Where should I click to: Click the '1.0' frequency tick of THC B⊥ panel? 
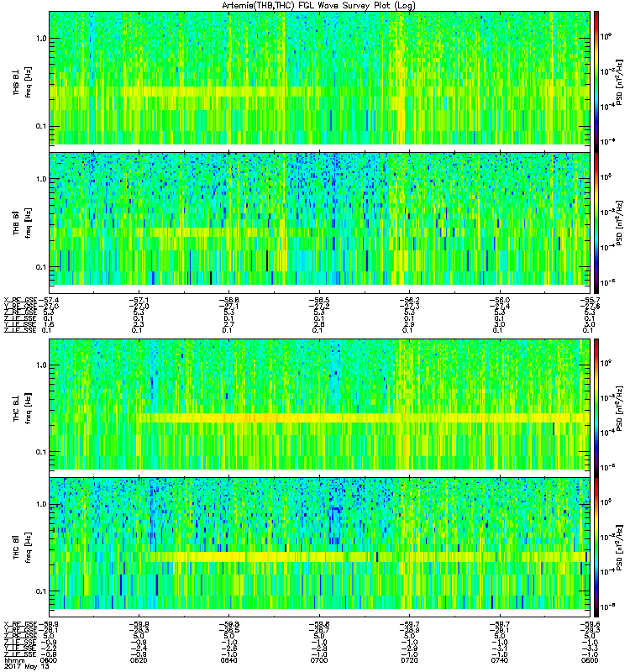tap(41, 365)
